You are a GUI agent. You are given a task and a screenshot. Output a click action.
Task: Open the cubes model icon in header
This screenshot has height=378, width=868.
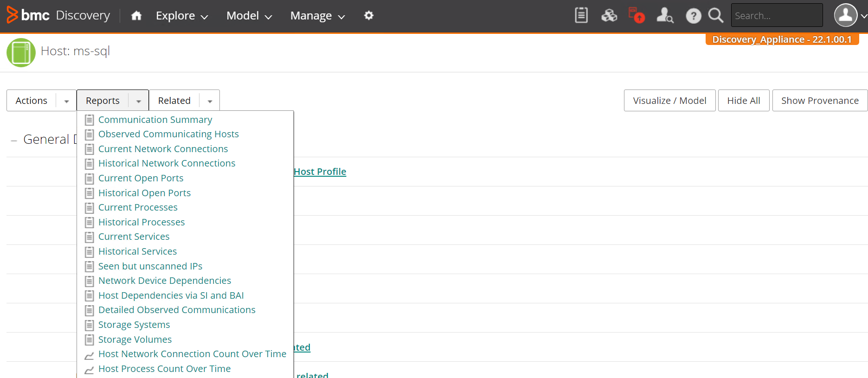click(x=609, y=16)
